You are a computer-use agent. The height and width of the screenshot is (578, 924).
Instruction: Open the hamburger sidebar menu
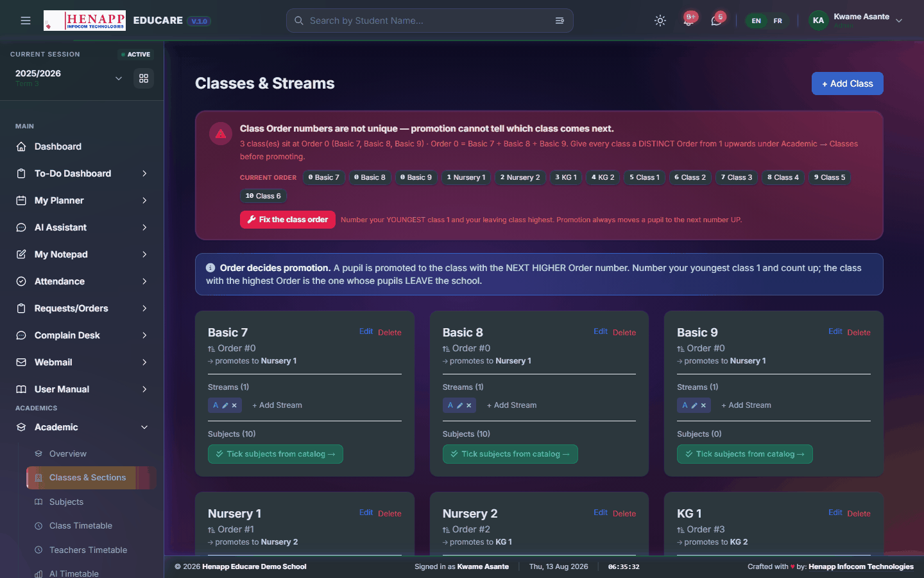click(x=26, y=21)
